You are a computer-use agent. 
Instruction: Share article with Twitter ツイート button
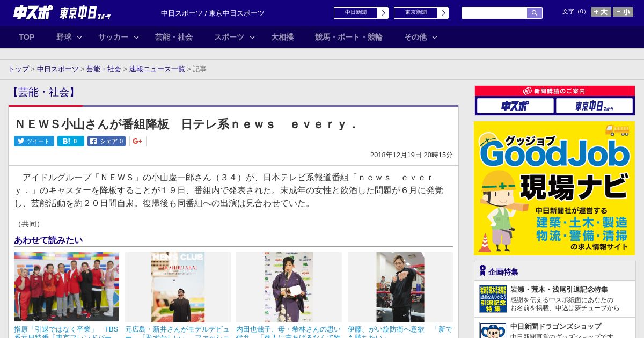pyautogui.click(x=34, y=141)
